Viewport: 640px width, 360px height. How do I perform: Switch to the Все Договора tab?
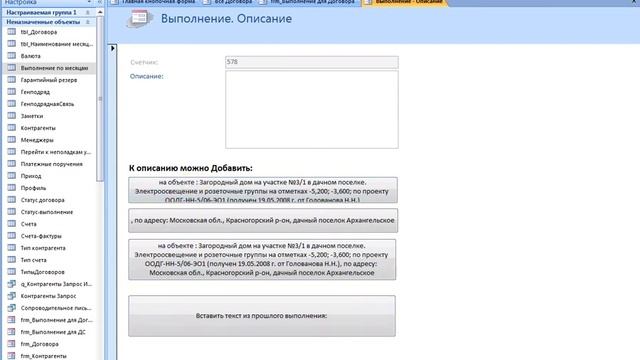229,2
